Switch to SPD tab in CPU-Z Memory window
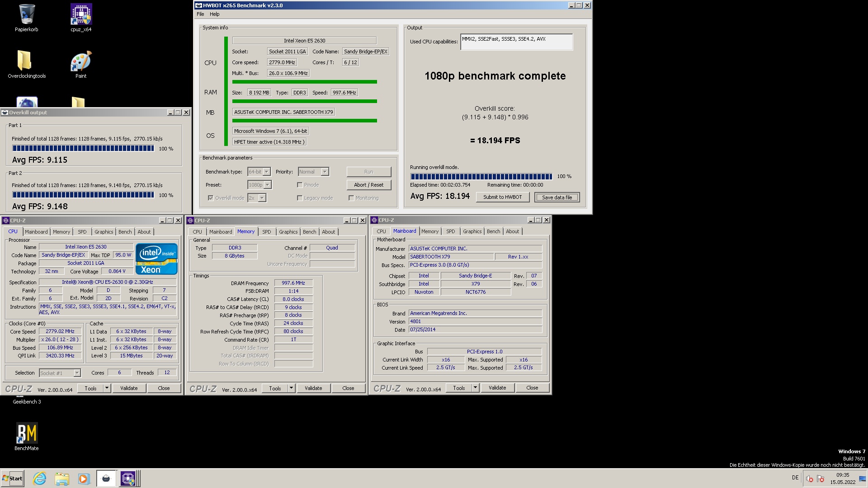 point(267,232)
